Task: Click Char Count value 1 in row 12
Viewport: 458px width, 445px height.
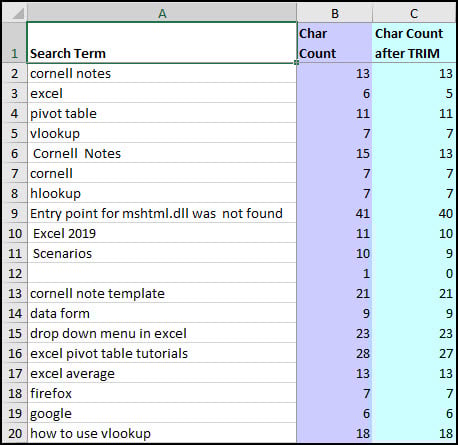Action: pyautogui.click(x=334, y=273)
